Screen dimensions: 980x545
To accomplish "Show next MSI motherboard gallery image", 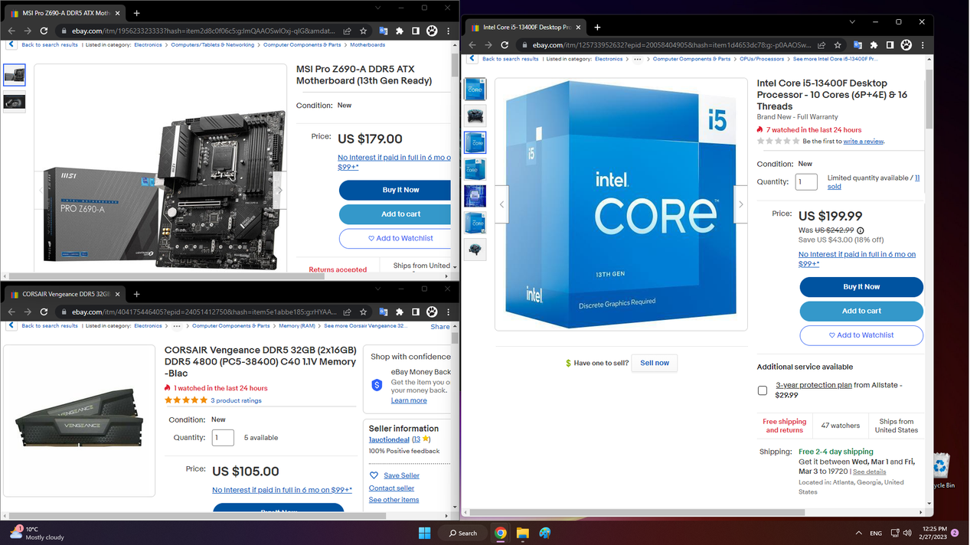I will (279, 190).
